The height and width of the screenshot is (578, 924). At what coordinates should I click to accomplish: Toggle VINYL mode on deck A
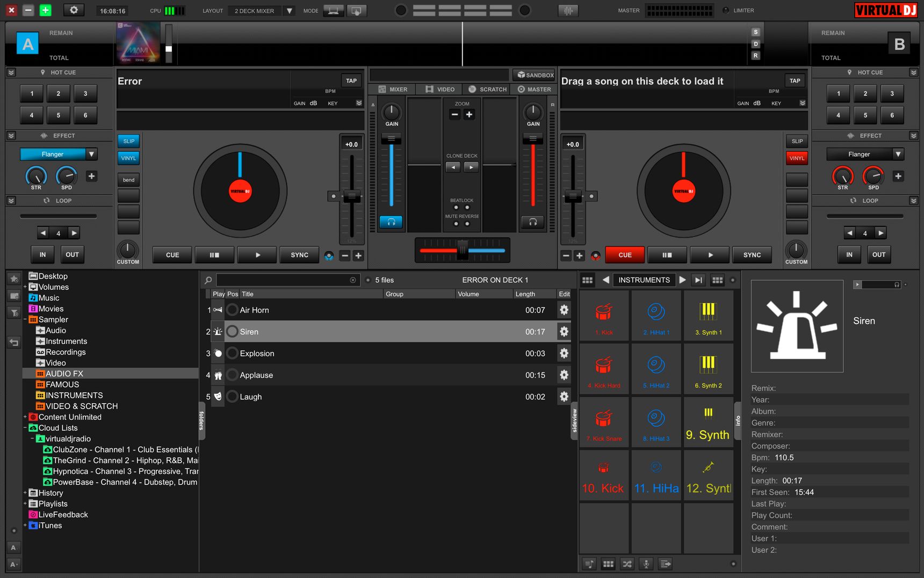[x=129, y=158]
